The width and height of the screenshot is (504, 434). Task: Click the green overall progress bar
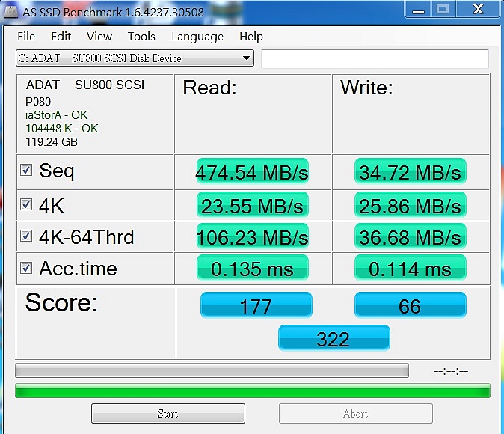(253, 391)
